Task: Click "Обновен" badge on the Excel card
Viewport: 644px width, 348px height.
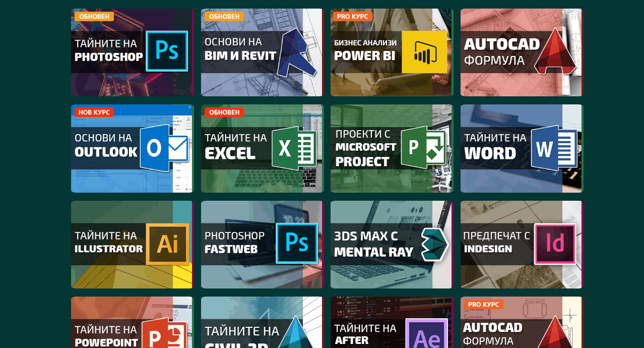Action: point(224,112)
